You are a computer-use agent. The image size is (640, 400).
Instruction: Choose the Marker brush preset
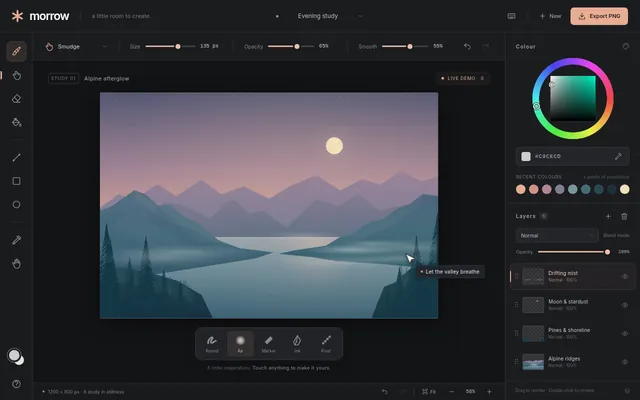[x=269, y=344]
